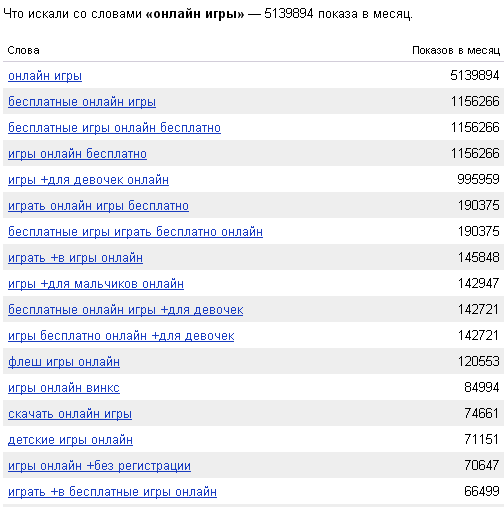Open 'игры онлайн винкс' link
Image resolution: width=504 pixels, height=507 pixels.
point(64,388)
